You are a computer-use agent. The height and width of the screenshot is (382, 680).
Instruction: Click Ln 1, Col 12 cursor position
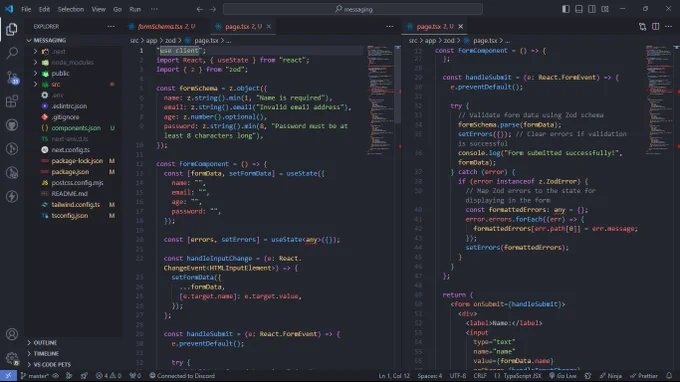pos(394,375)
